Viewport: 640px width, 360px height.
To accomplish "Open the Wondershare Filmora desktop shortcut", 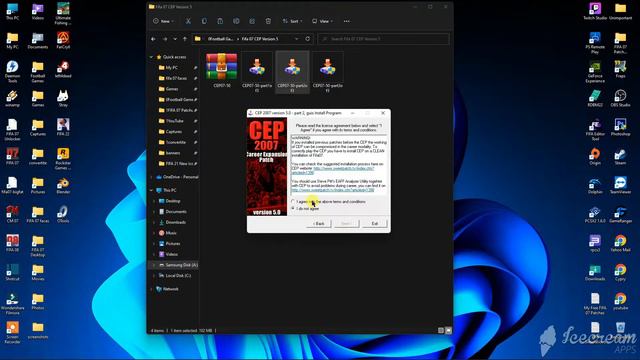I will 12,304.
